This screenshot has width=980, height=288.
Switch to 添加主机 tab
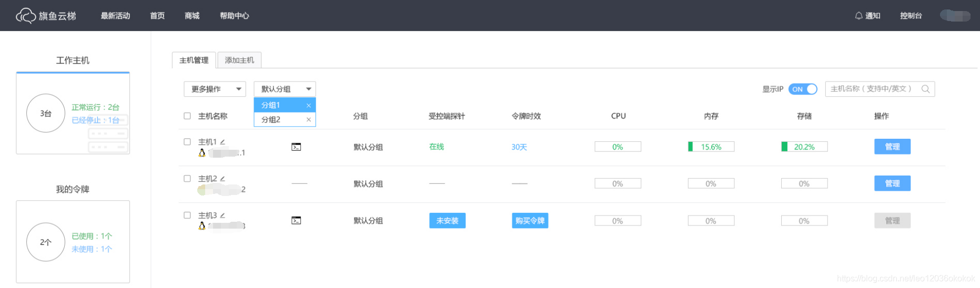(x=239, y=60)
